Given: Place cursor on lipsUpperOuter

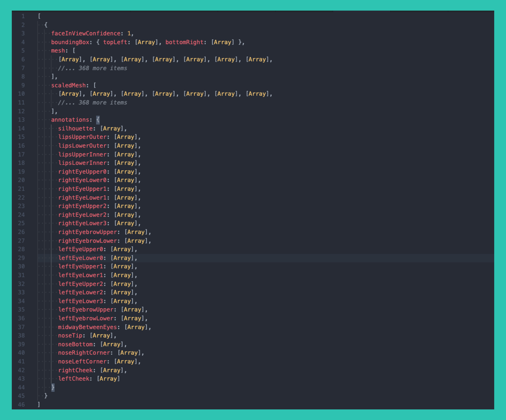Looking at the screenshot, I should pos(82,137).
